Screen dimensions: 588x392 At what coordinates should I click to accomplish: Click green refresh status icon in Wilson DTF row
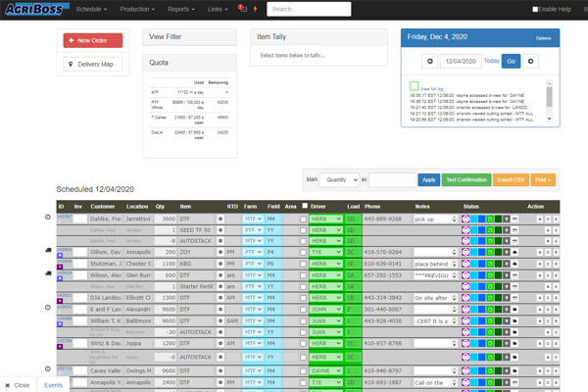(x=490, y=275)
